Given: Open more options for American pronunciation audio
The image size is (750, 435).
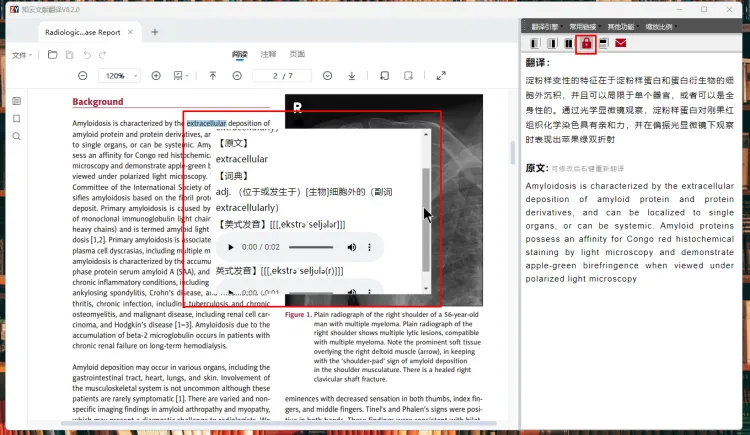Looking at the screenshot, I should (369, 247).
